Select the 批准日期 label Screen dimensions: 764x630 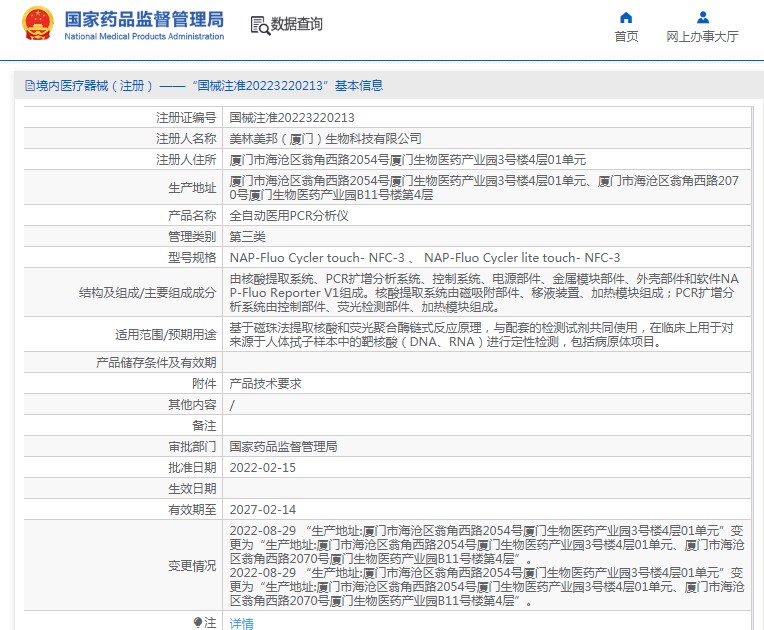coord(192,467)
